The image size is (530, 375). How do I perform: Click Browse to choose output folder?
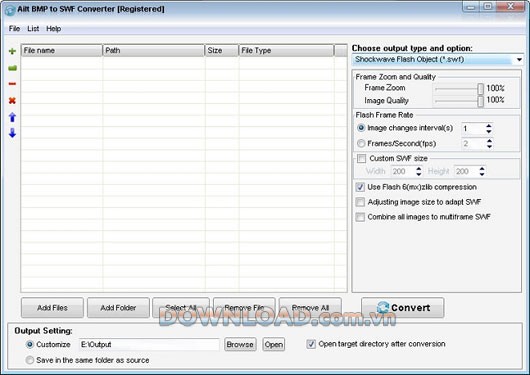point(240,345)
